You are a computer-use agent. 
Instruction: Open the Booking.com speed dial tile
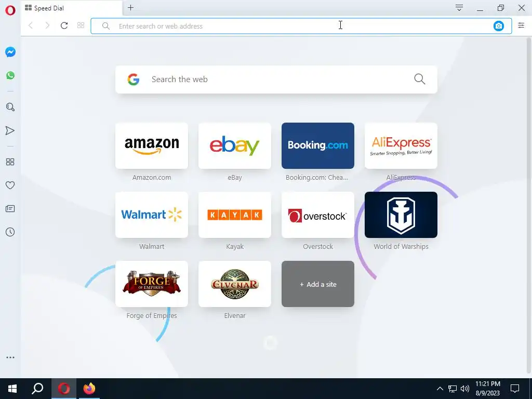318,145
